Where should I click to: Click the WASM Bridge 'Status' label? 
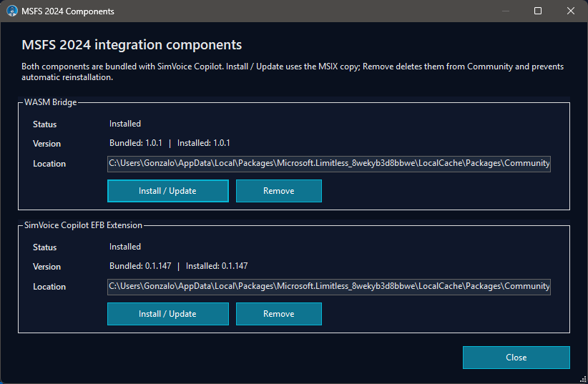click(x=44, y=124)
